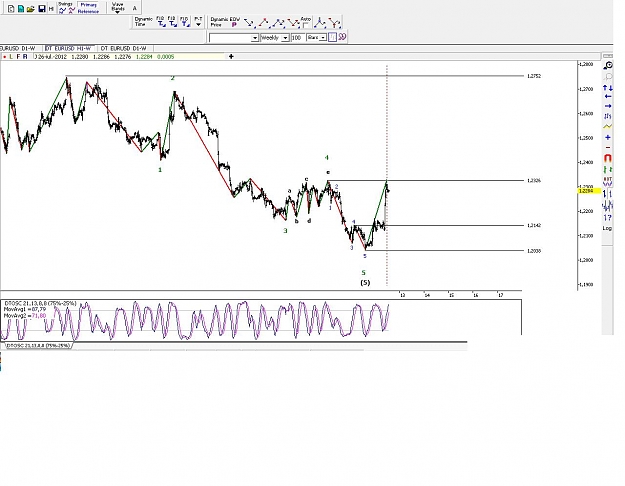Select second FIB time tool icon
This screenshot has width=625, height=486.
click(172, 22)
